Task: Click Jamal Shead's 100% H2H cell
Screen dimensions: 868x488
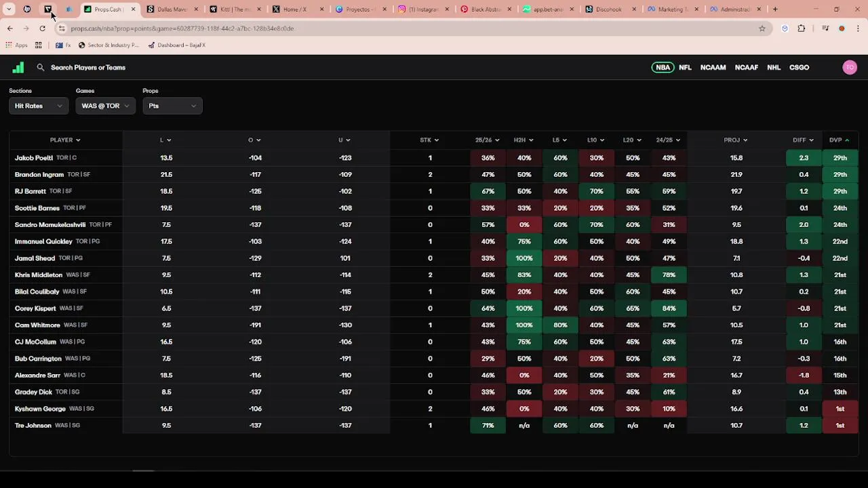Action: coord(524,258)
